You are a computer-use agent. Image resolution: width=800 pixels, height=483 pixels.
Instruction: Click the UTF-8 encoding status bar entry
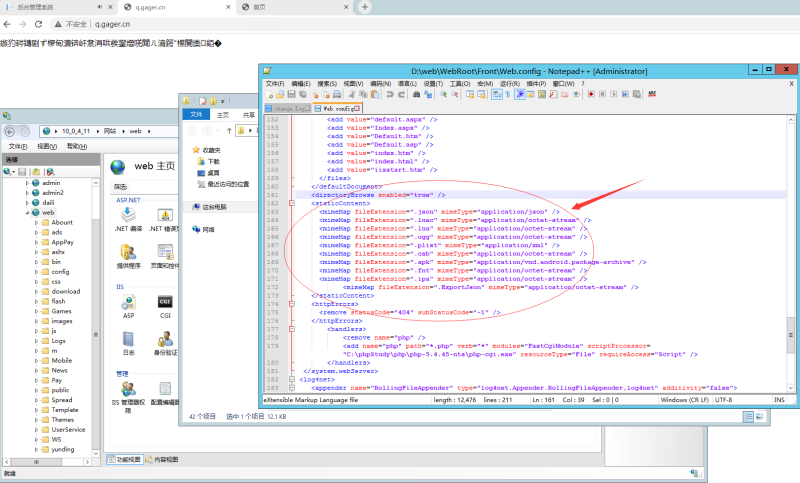pyautogui.click(x=723, y=400)
